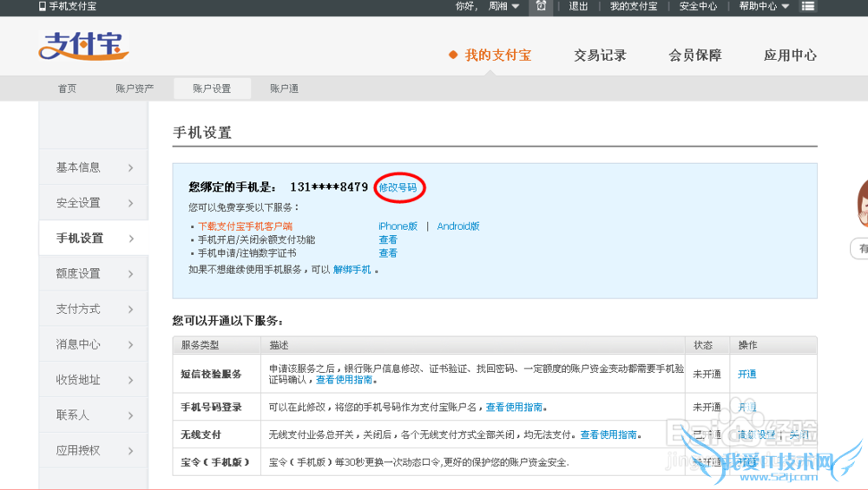This screenshot has height=490, width=868.
Task: Switch to the 账户资产 sub-tab
Action: coord(135,88)
